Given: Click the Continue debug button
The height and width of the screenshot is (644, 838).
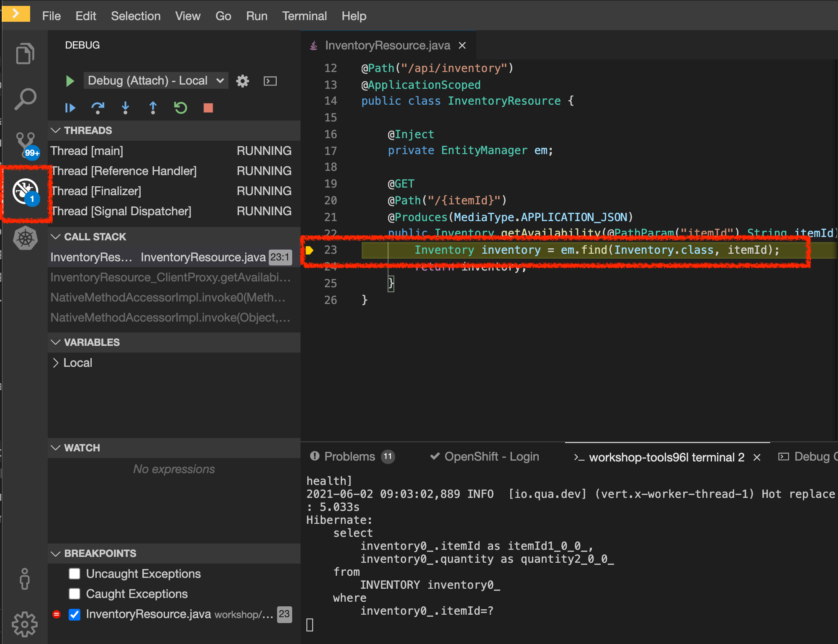Looking at the screenshot, I should pyautogui.click(x=70, y=108).
